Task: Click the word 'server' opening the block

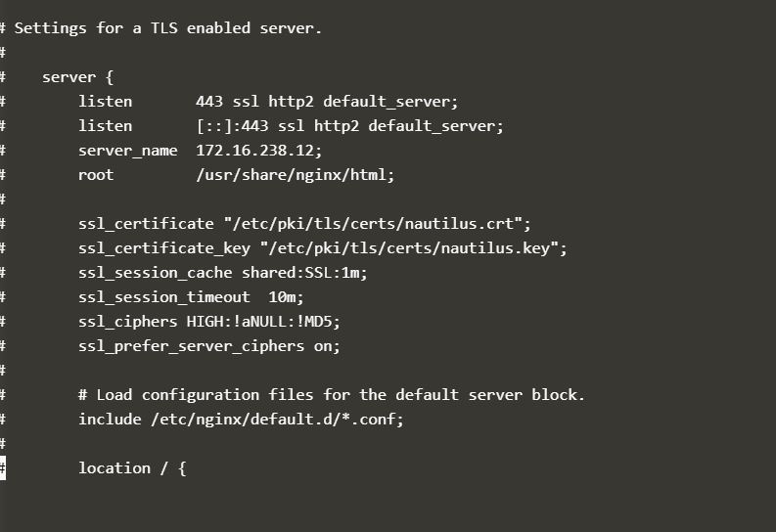Action: click(x=69, y=77)
